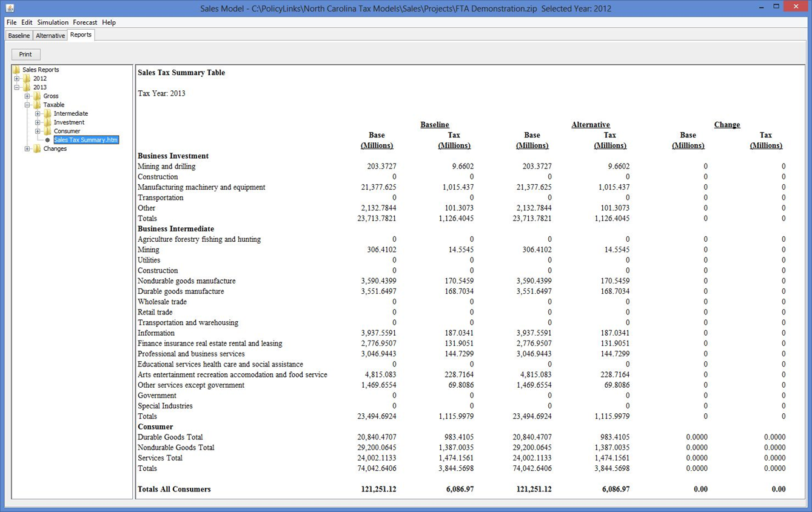Image resolution: width=812 pixels, height=512 pixels.
Task: Click the Sales Reports root folder icon
Action: pos(16,70)
